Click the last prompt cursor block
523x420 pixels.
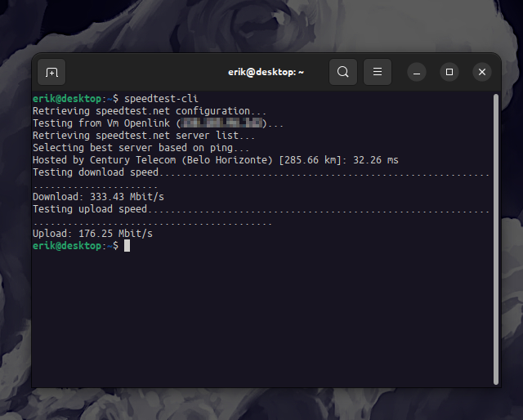click(x=127, y=246)
